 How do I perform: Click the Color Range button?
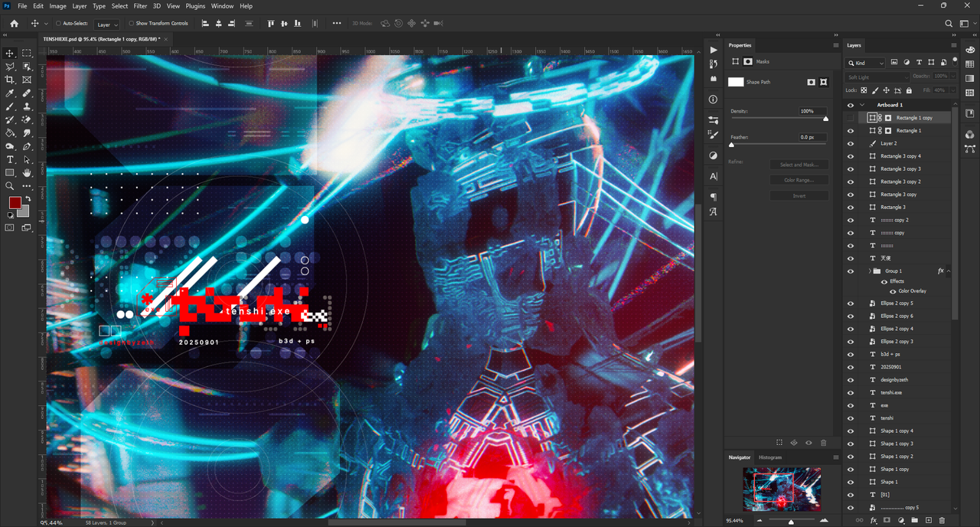(799, 180)
